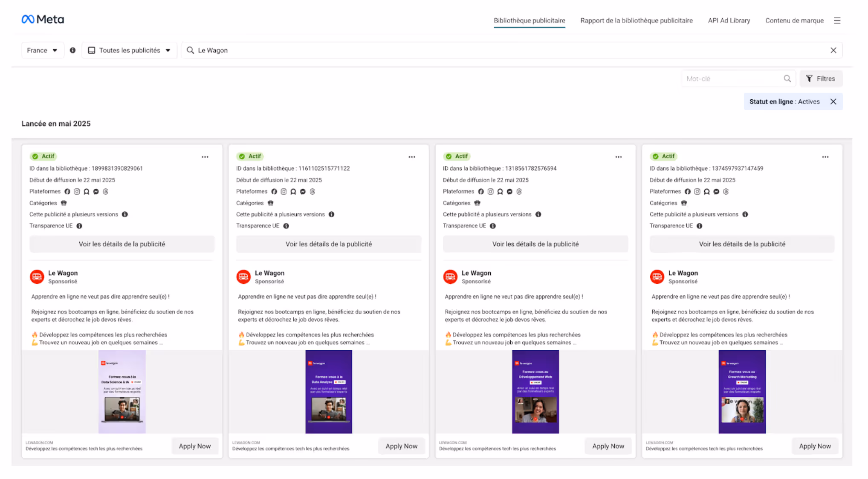Click Facebook platform icon in ad 1374597937147459
Screen dimensions: 868x479
pos(688,192)
